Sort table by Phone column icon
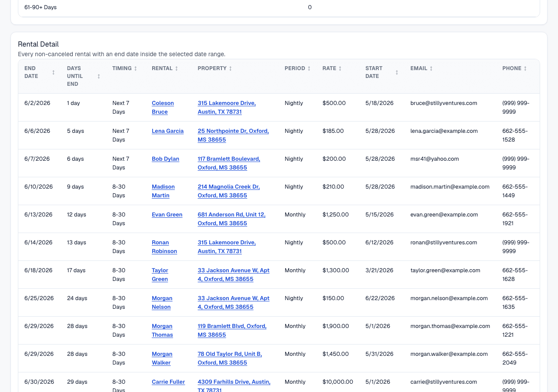Image resolution: width=558 pixels, height=392 pixels. coord(525,68)
